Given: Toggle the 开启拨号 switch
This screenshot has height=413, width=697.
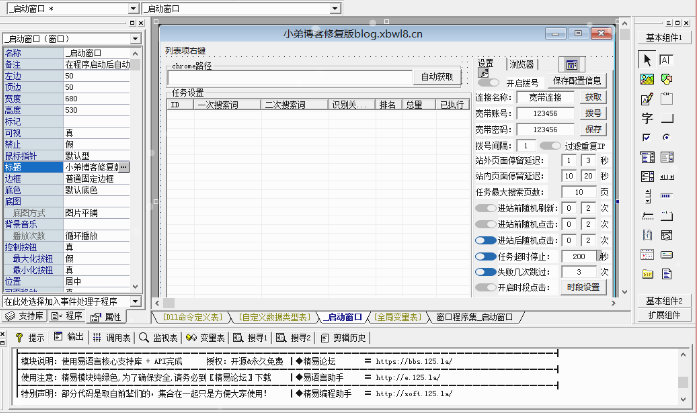Looking at the screenshot, I should coord(488,82).
